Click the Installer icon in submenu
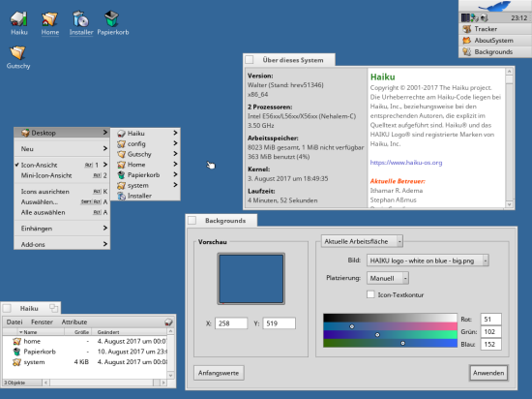The image size is (532, 399). point(121,196)
